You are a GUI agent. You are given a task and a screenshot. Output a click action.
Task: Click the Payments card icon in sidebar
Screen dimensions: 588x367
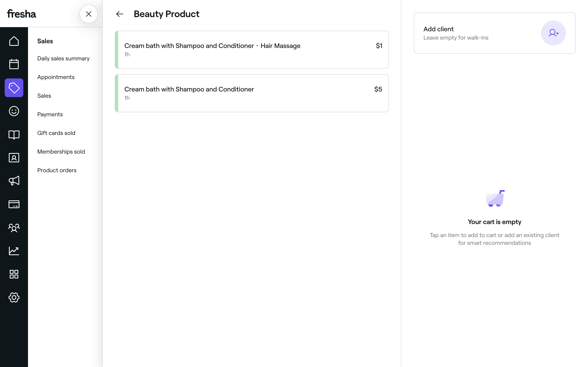(x=14, y=204)
